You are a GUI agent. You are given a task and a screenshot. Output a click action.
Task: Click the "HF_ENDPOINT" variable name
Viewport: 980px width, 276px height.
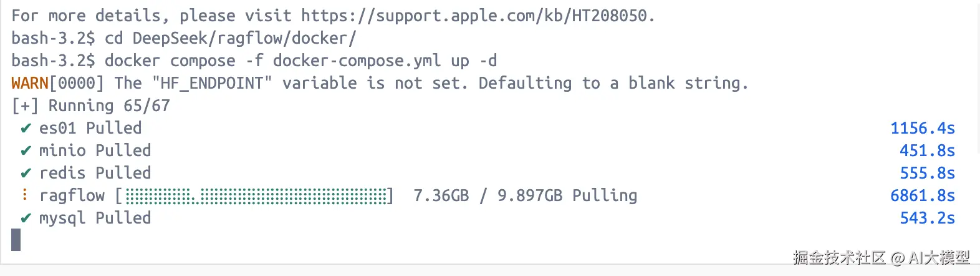click(x=212, y=83)
